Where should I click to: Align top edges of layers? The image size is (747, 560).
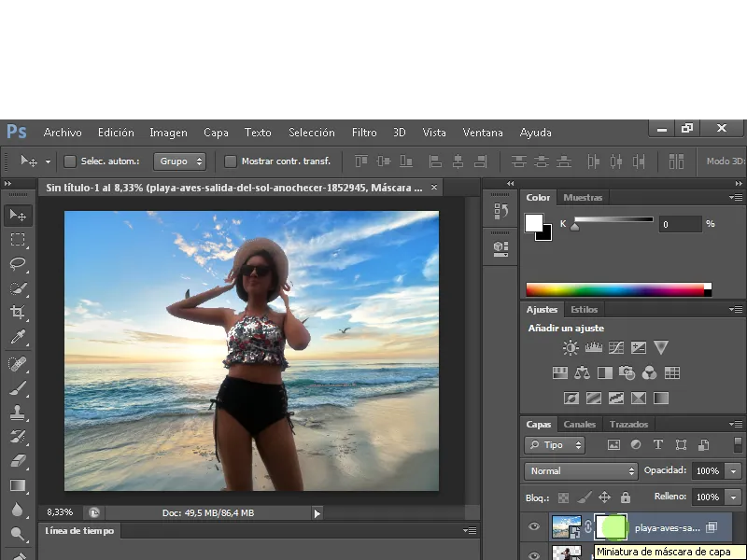pos(361,161)
